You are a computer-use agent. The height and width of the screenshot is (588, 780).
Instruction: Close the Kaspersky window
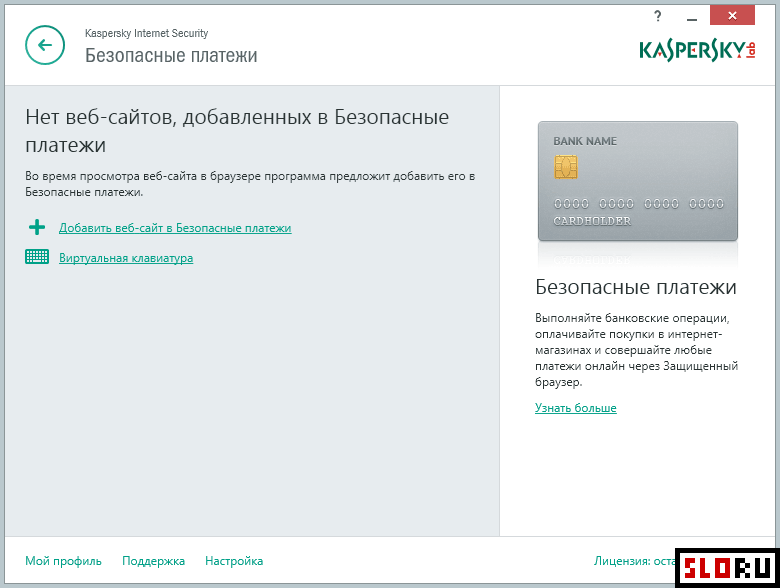pos(732,15)
